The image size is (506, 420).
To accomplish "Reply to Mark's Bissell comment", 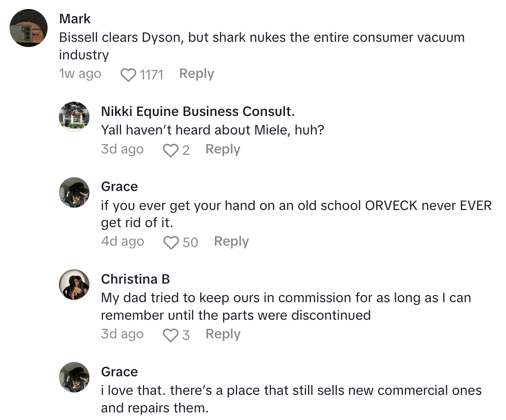I will [x=196, y=74].
